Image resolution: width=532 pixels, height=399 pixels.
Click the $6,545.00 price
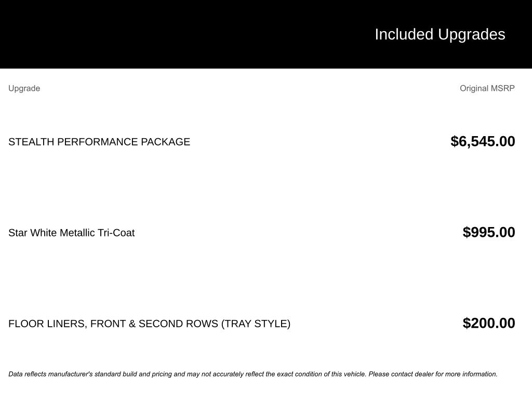pyautogui.click(x=483, y=141)
